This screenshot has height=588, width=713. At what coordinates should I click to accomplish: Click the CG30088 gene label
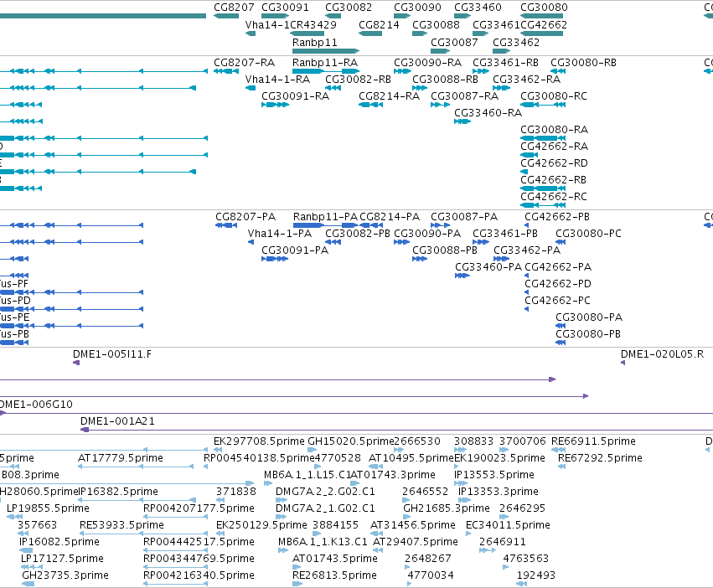click(436, 24)
